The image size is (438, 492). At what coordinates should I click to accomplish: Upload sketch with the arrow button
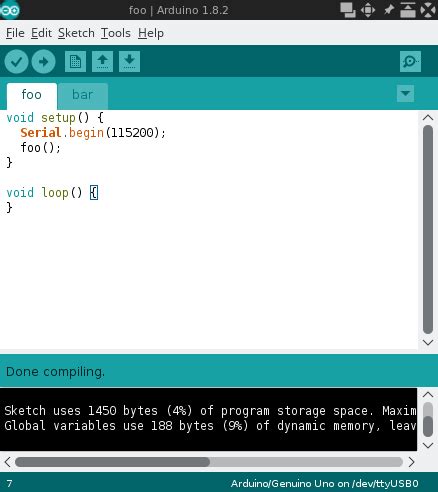[43, 62]
